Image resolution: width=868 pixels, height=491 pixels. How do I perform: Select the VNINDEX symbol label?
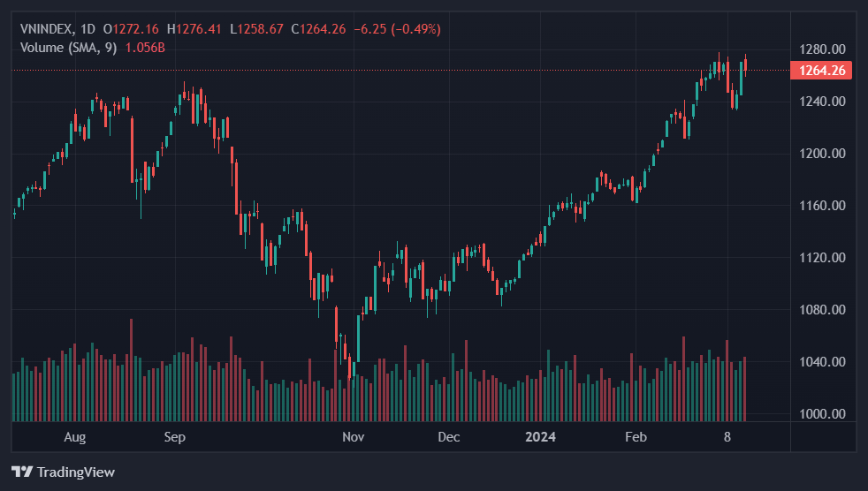(47, 29)
